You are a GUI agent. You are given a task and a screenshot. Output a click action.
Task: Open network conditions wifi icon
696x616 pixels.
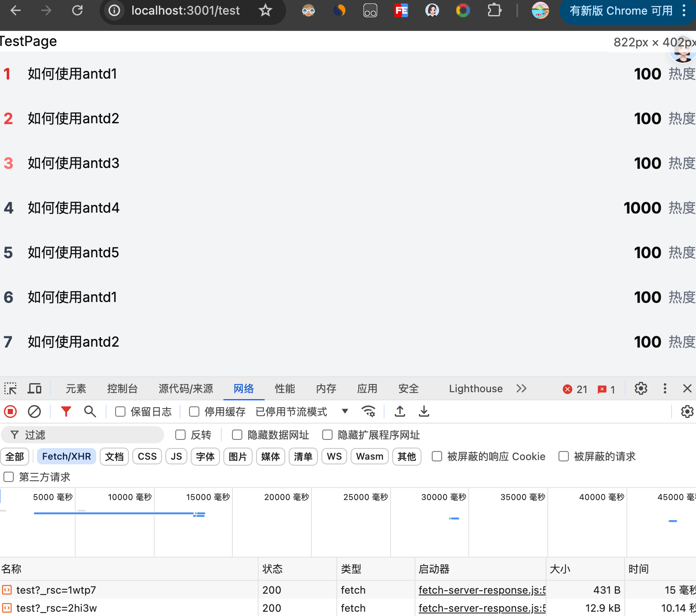[x=369, y=412]
